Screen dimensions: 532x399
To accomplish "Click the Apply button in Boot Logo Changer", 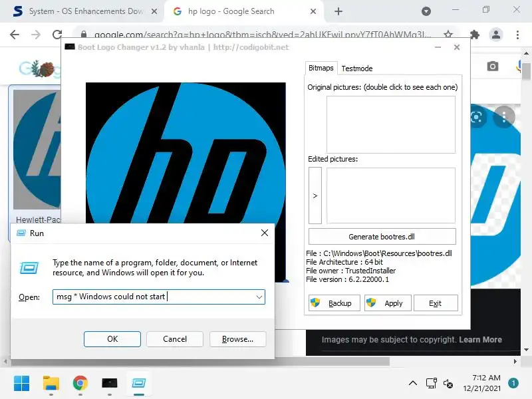I will [388, 303].
